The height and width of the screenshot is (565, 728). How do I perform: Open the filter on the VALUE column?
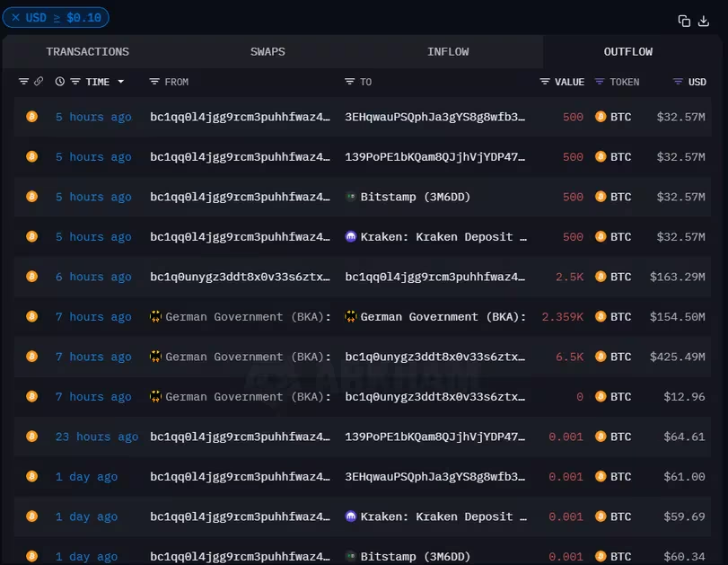545,82
